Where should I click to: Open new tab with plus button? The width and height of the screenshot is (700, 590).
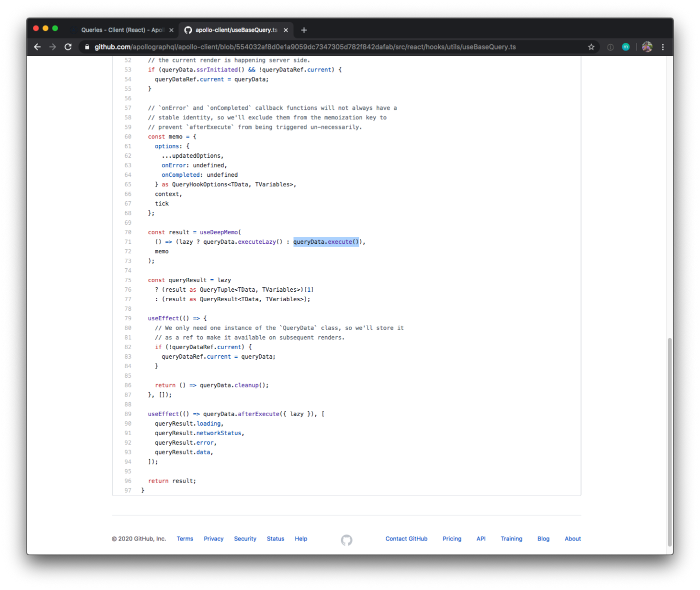click(x=303, y=30)
